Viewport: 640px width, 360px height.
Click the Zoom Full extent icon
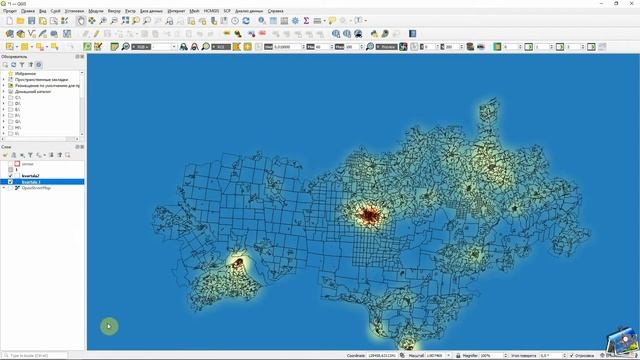[125, 20]
